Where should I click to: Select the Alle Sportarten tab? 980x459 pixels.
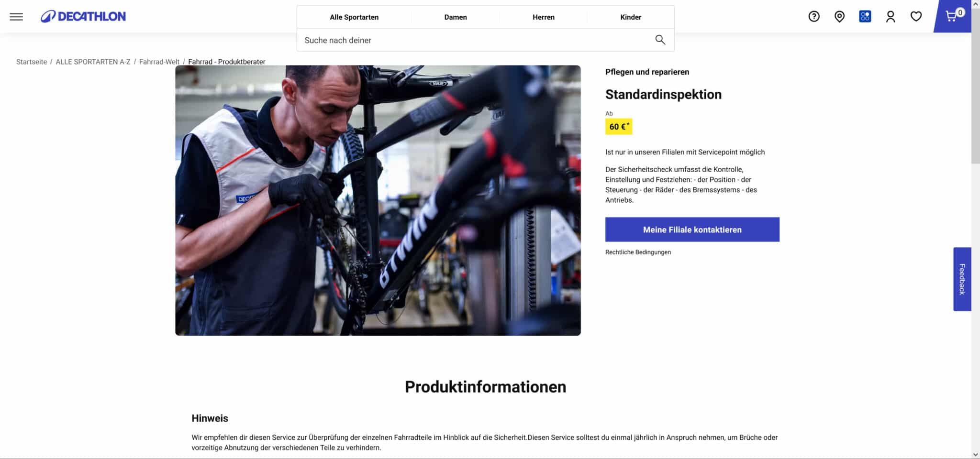[354, 17]
